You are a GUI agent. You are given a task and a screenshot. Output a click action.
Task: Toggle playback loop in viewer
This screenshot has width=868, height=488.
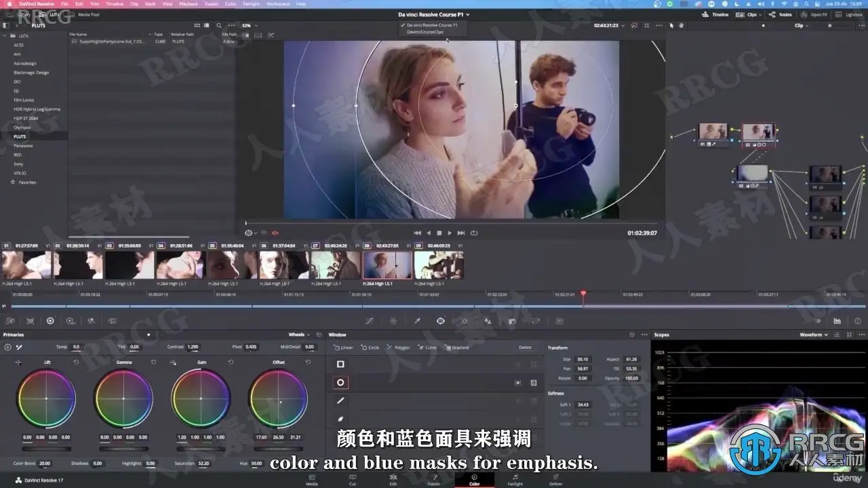(474, 232)
